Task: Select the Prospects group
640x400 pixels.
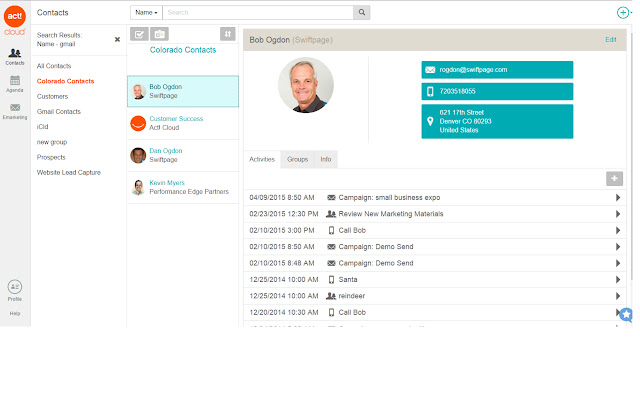Action: point(51,157)
